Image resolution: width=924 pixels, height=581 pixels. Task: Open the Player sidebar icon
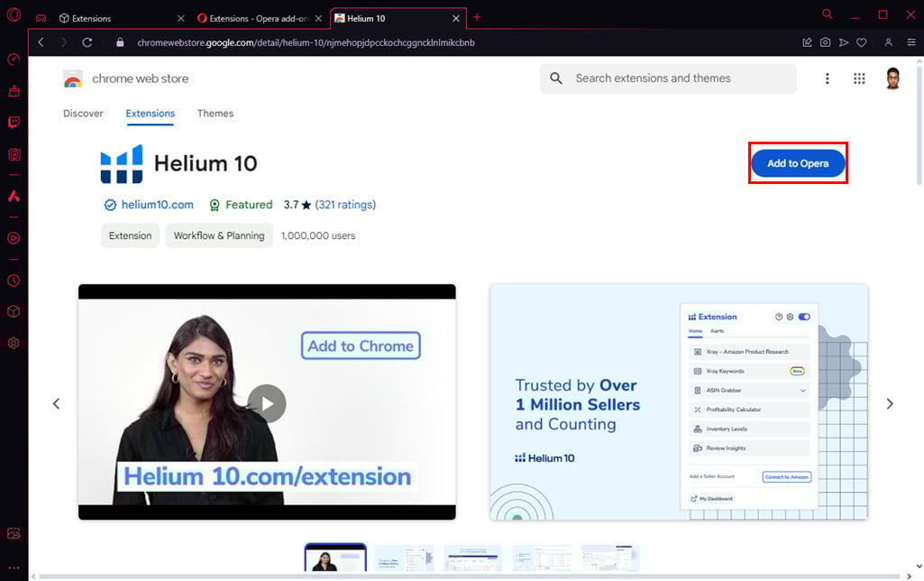(14, 238)
